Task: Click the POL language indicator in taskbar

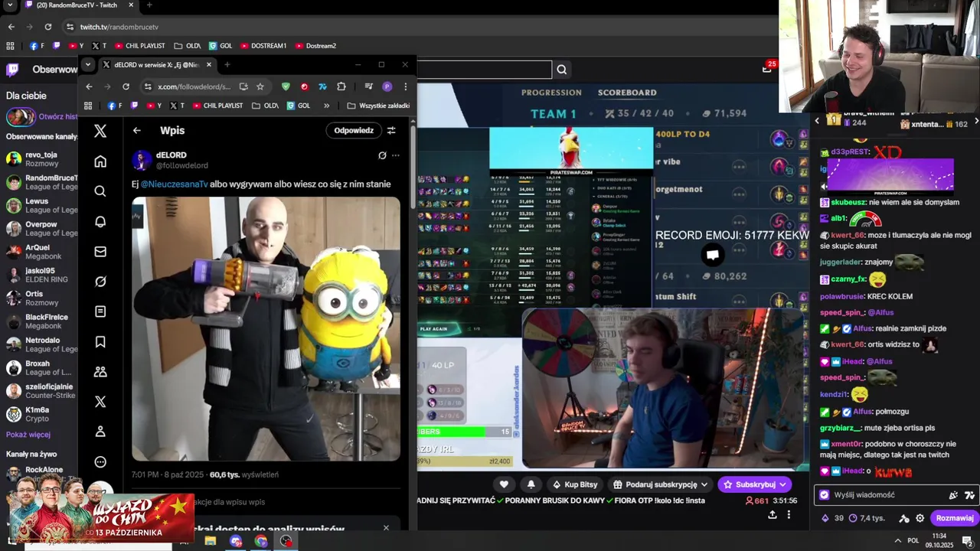Action: 913,541
